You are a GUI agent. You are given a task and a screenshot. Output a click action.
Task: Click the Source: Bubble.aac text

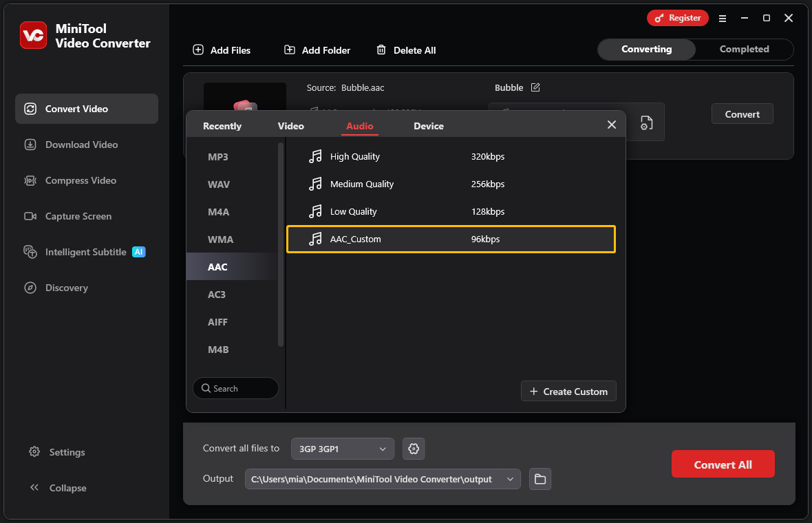[x=345, y=87]
